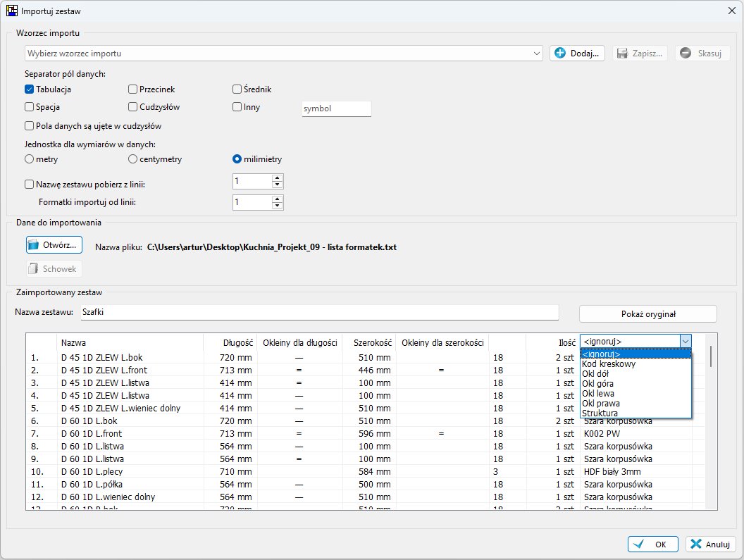Collapse the <ignoruj> column type dropdown arrow
Screen dimensions: 744x560
(x=685, y=341)
